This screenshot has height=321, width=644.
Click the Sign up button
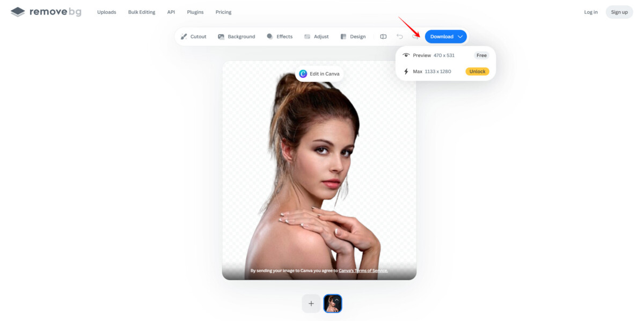619,12
